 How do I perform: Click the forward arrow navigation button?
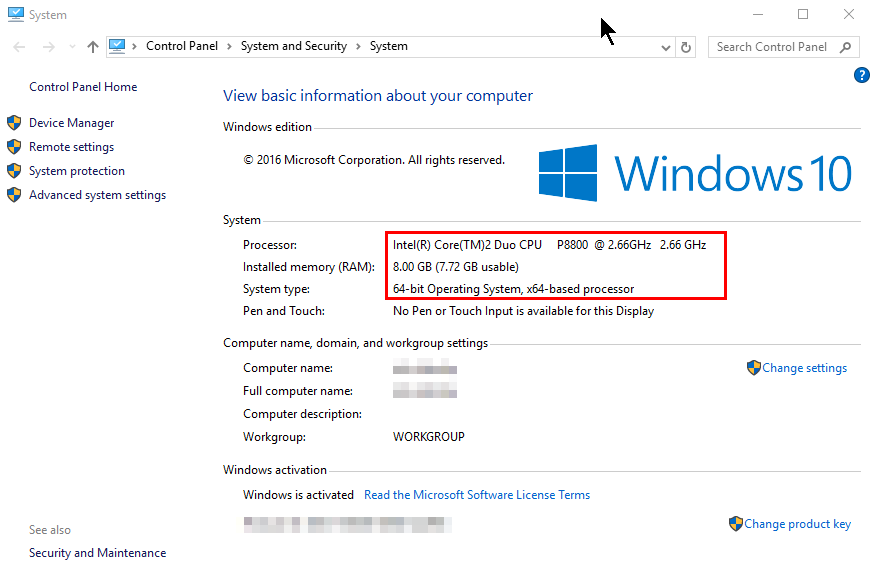pos(49,47)
